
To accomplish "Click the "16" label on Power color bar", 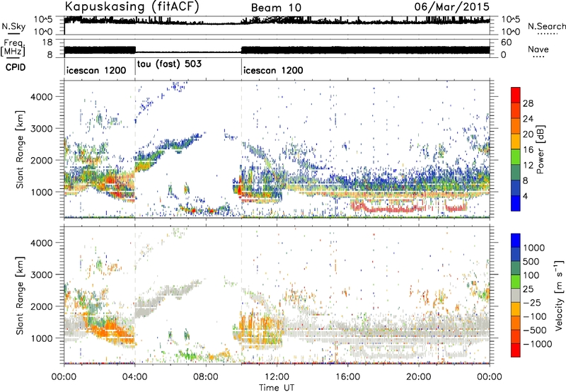I will point(528,150).
